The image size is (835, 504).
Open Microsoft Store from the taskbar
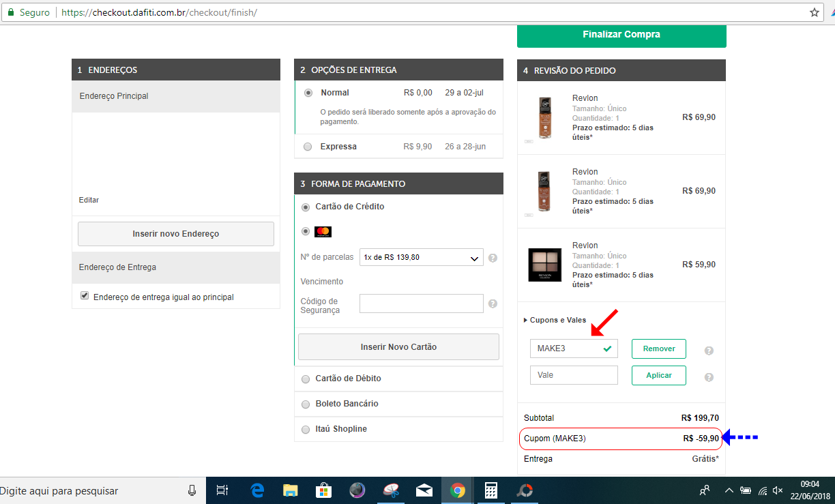(323, 490)
